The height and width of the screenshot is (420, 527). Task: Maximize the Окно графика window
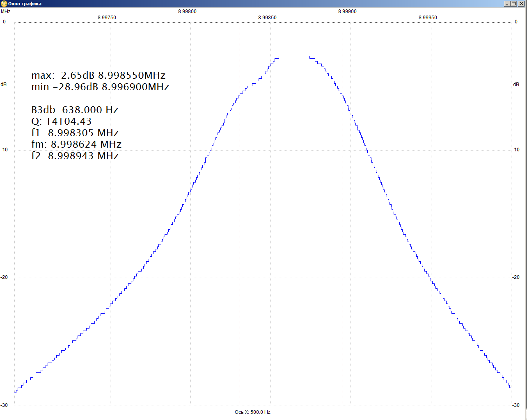pyautogui.click(x=514, y=4)
